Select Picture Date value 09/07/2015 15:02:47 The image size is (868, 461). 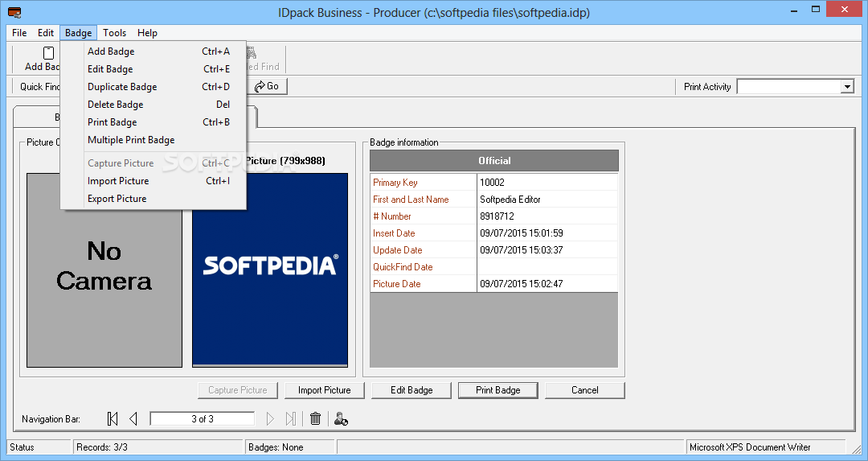click(521, 284)
